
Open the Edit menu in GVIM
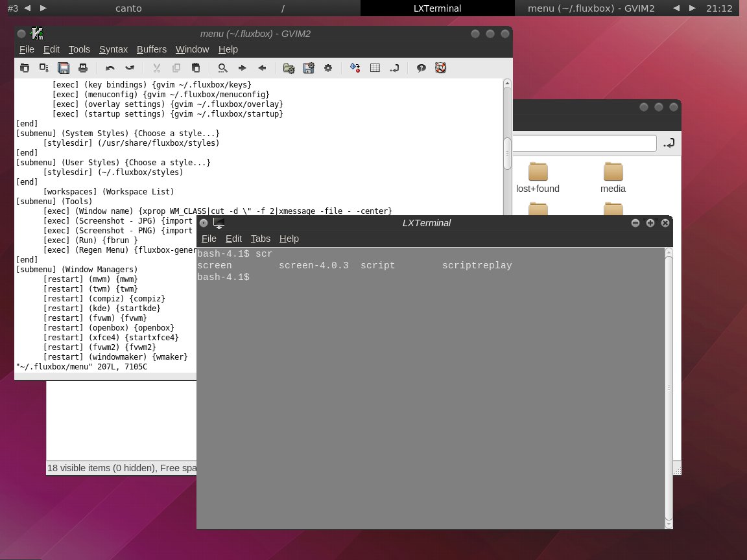point(51,49)
